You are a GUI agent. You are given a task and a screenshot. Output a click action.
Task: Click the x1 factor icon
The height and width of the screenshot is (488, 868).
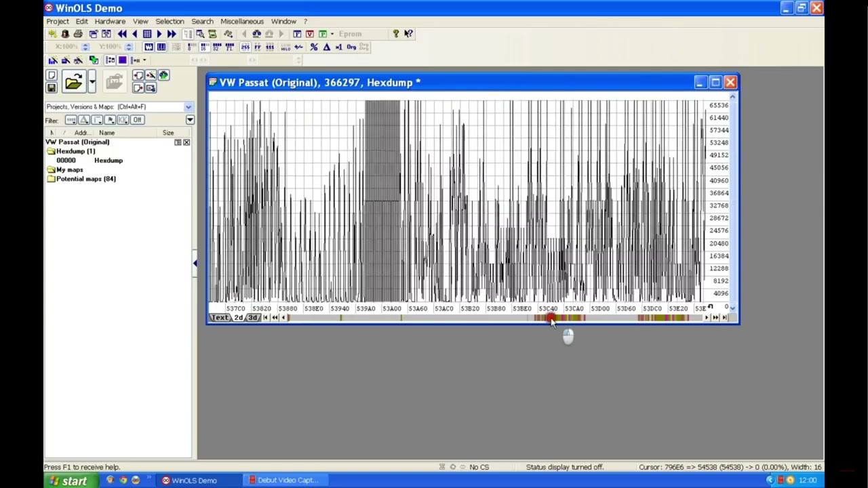[339, 47]
